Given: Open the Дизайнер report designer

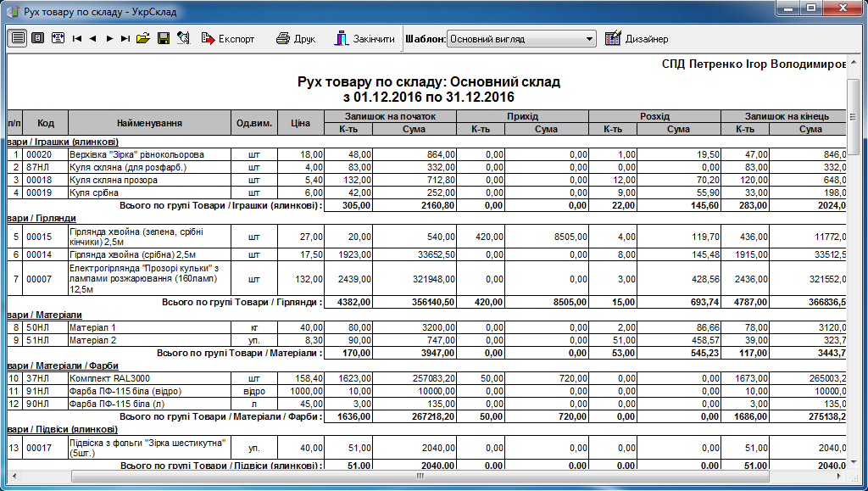Looking at the screenshot, I should pyautogui.click(x=637, y=39).
